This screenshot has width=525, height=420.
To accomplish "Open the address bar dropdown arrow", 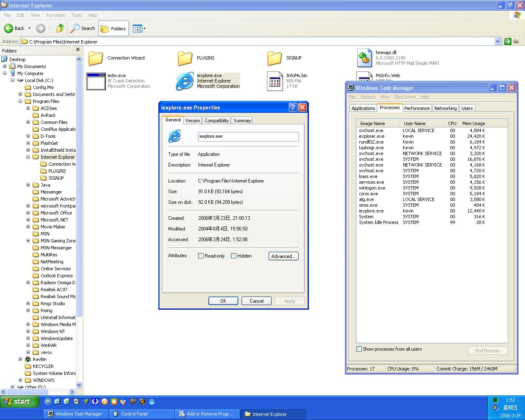I will [498, 41].
